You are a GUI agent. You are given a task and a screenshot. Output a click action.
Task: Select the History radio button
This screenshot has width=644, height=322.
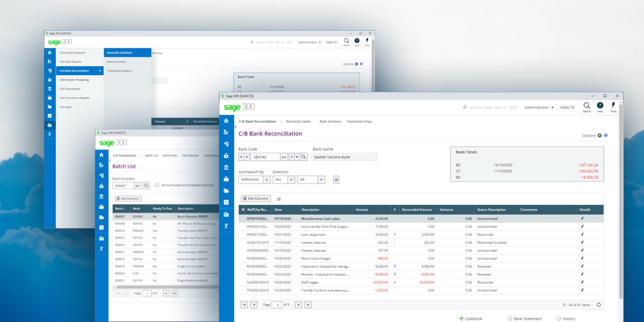click(x=559, y=319)
